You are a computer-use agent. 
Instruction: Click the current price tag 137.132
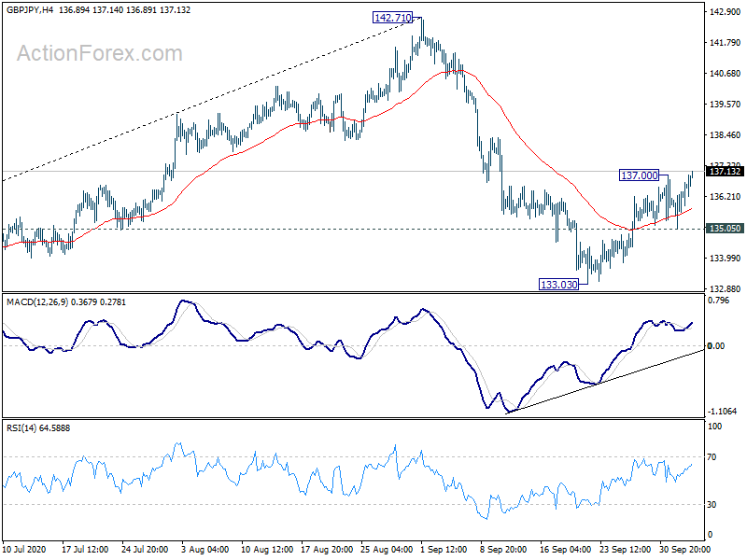click(725, 172)
